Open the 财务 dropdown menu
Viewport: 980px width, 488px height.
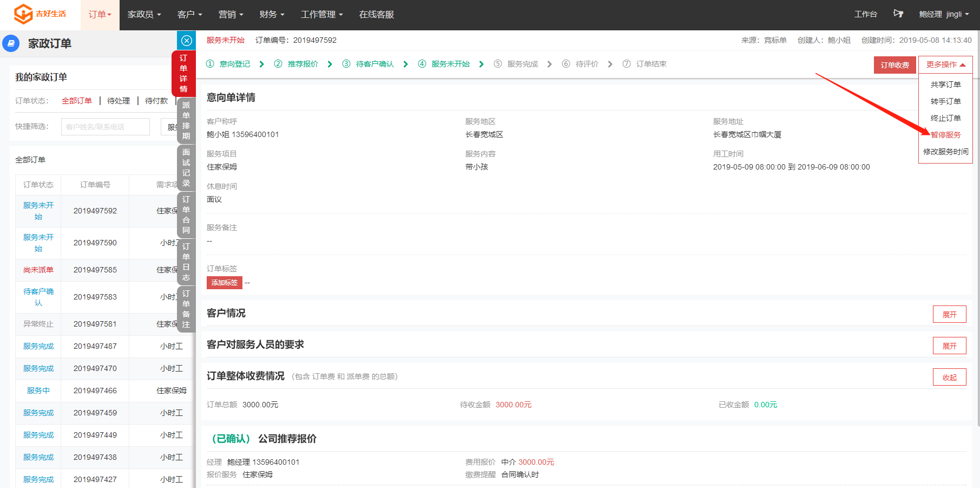(x=272, y=15)
